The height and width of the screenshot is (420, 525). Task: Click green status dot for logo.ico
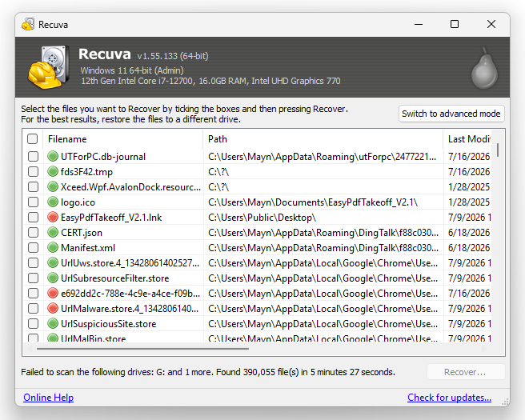point(53,202)
